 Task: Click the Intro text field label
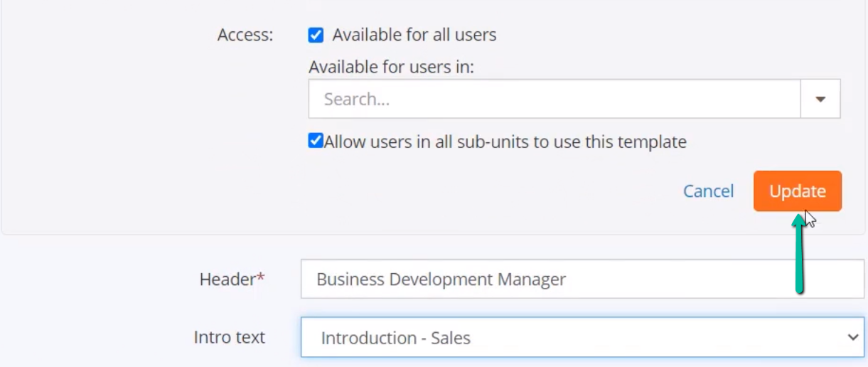(230, 337)
